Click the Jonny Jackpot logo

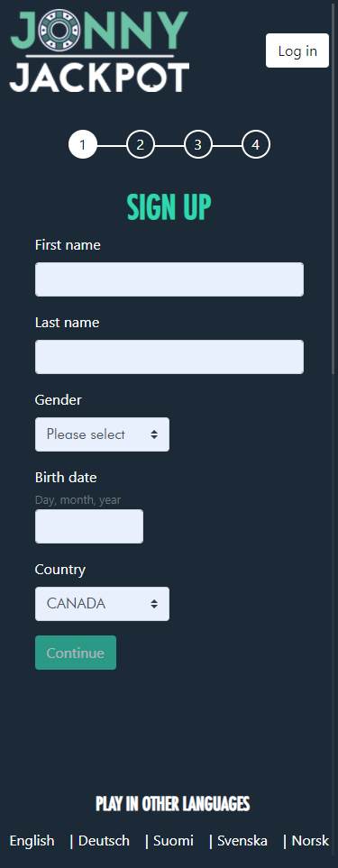(x=99, y=50)
